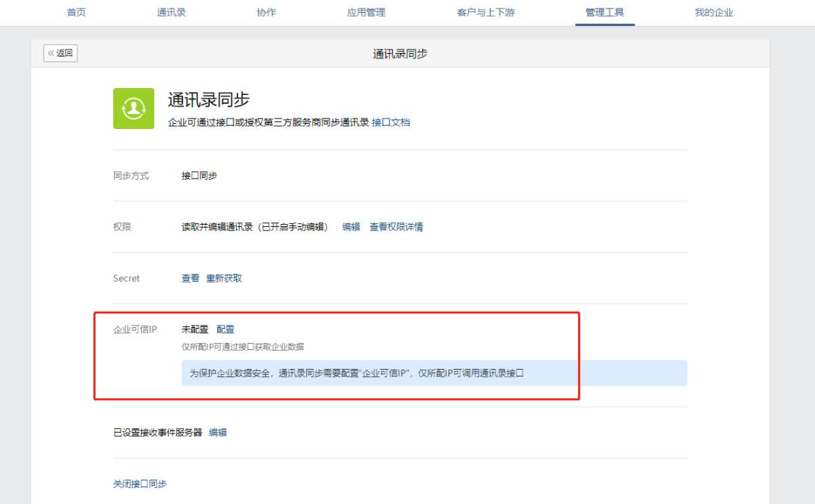This screenshot has width=815, height=504.
Task: Click the « 返回 back button
Action: (x=61, y=53)
